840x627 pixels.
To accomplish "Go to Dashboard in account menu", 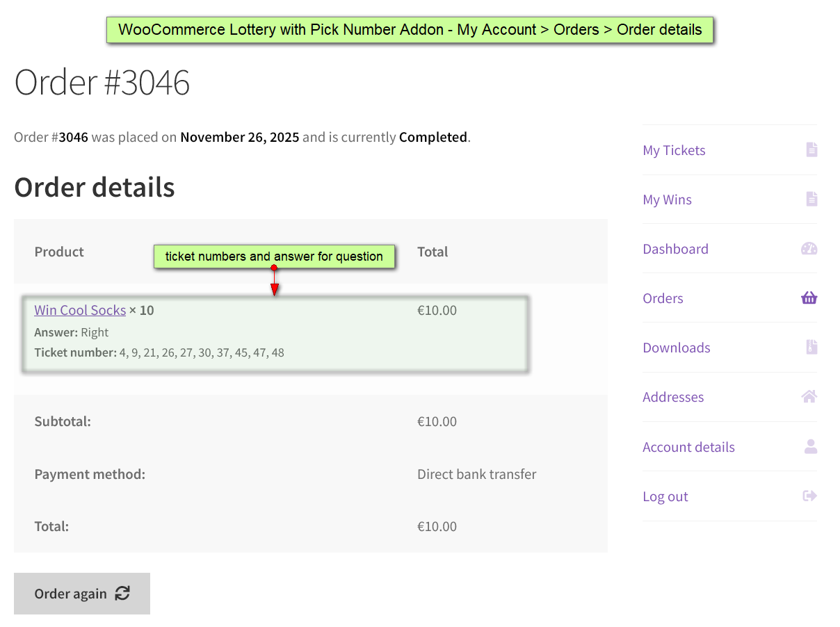I will click(675, 249).
